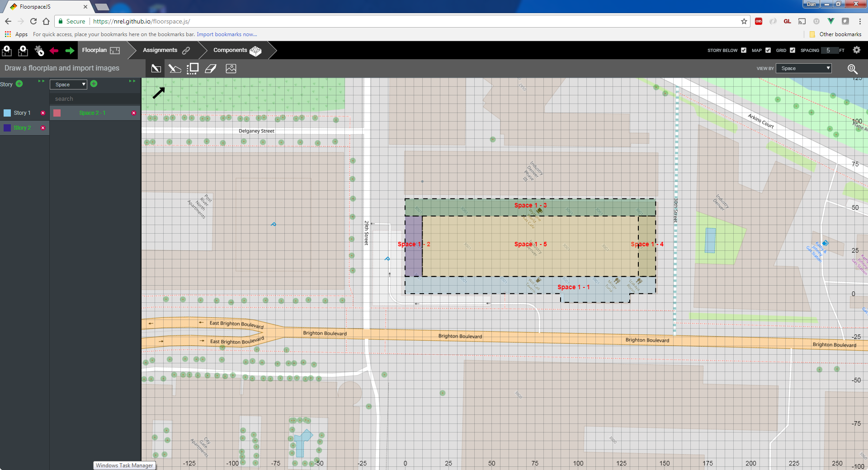This screenshot has height=470, width=868.
Task: Choose the Eraser tool
Action: [211, 69]
